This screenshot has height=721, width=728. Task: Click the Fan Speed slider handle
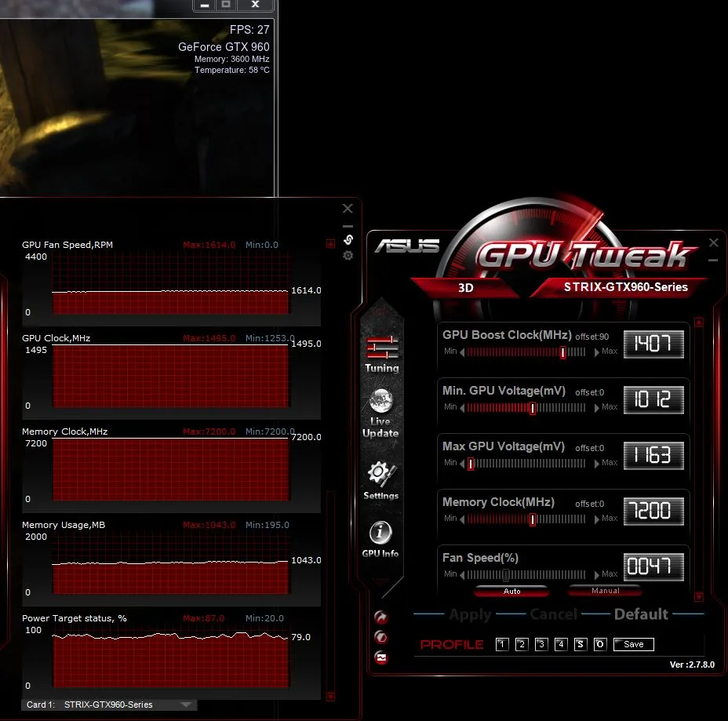click(506, 575)
